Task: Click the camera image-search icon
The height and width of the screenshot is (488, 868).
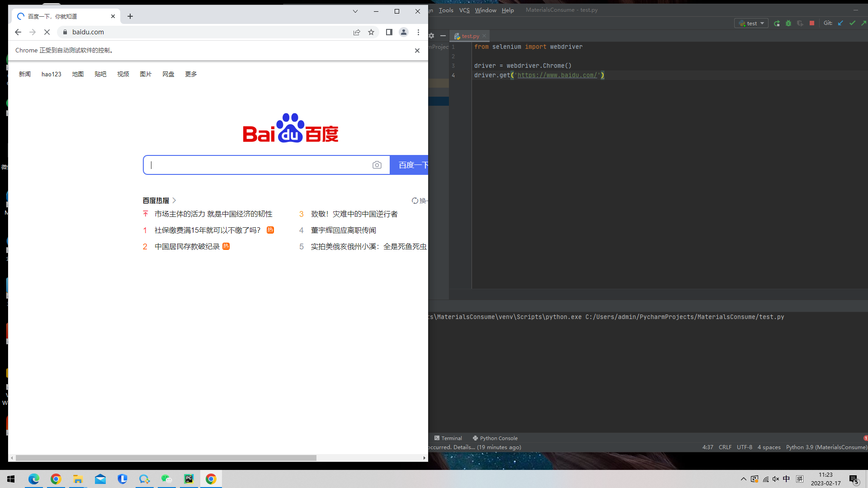Action: click(377, 165)
